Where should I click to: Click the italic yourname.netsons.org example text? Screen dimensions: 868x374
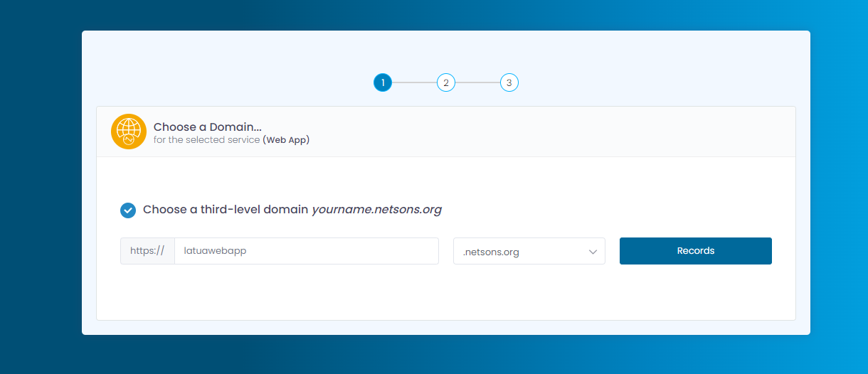[x=376, y=210]
